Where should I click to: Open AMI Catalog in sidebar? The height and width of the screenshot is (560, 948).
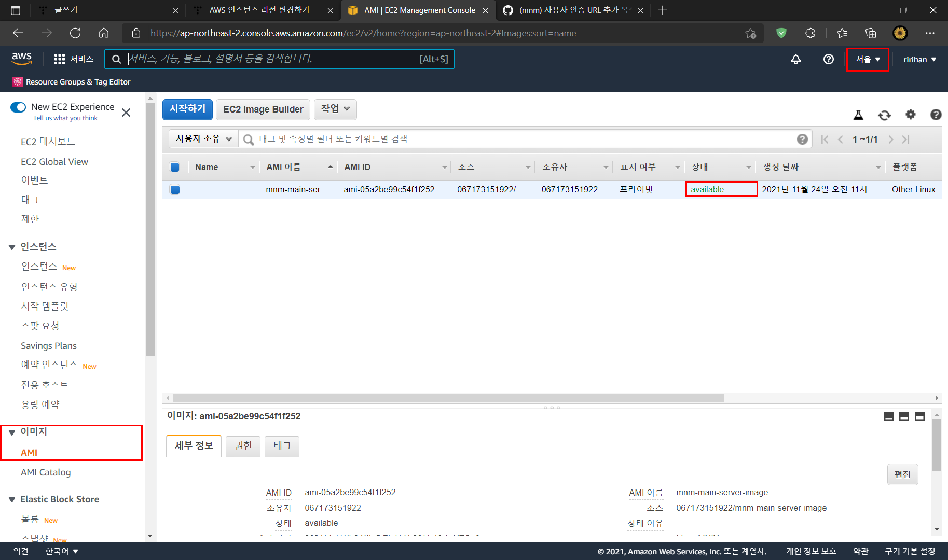pos(46,472)
